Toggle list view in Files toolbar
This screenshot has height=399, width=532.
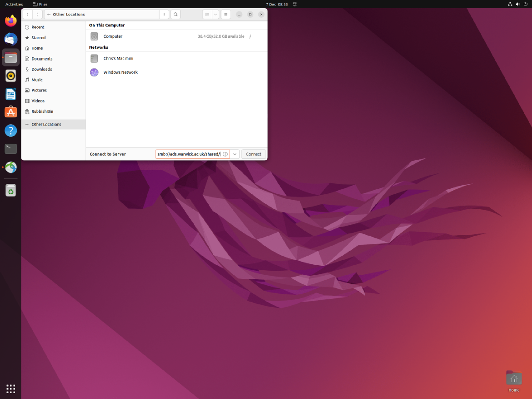(x=207, y=15)
